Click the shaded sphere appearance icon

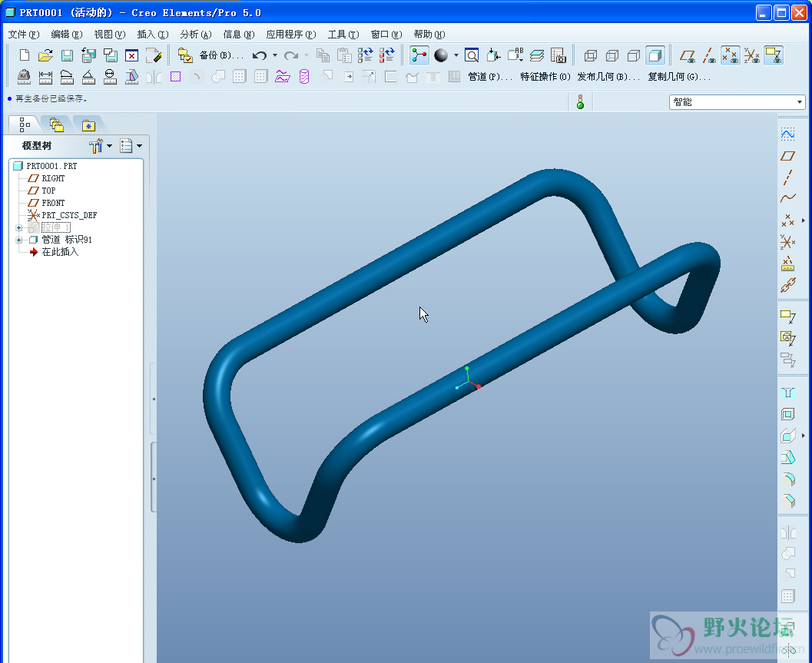441,55
